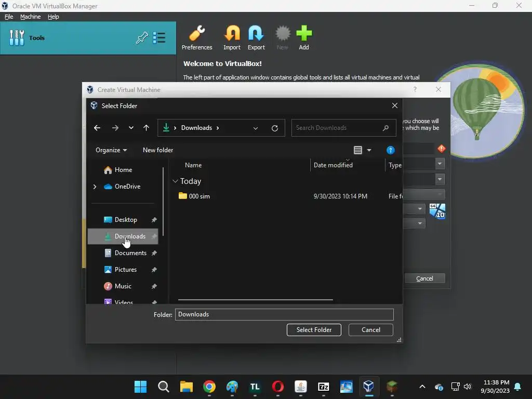The image size is (532, 399).
Task: Open the first combo box arrow in Create VM
Action: (x=440, y=164)
